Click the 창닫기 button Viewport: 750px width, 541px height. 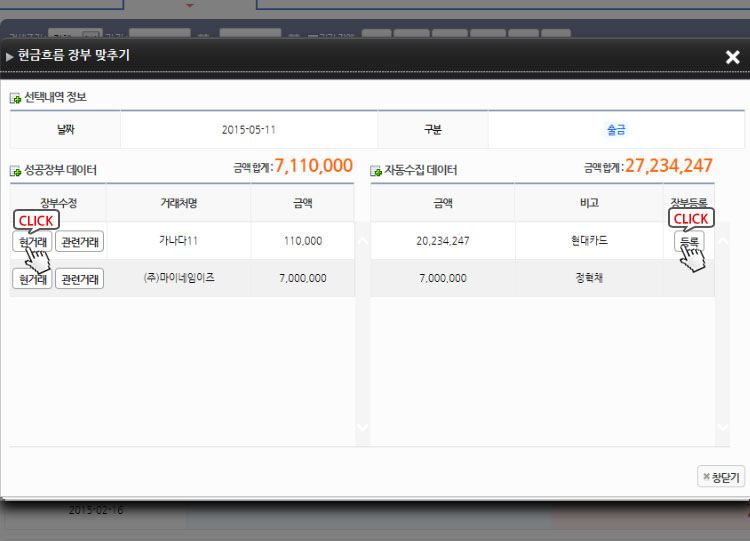tap(721, 477)
